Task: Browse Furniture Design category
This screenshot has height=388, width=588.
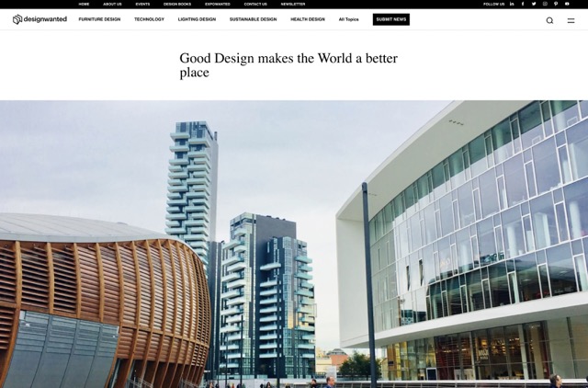Action: 99,19
